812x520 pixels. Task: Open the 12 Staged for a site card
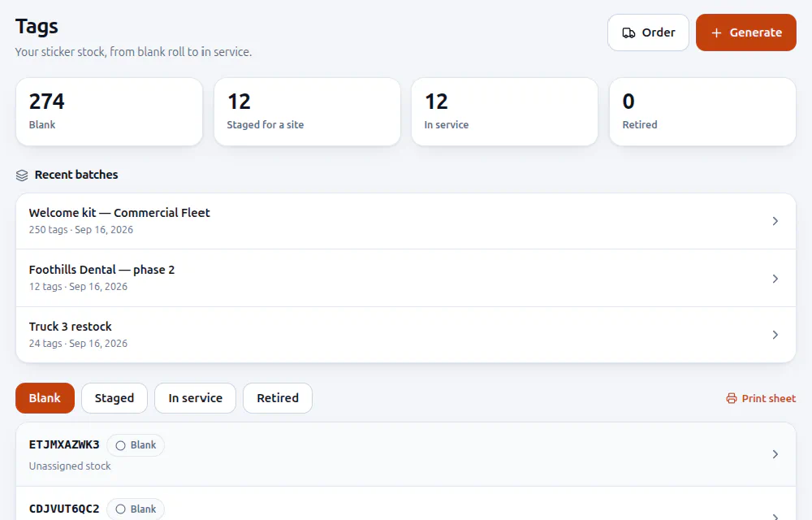tap(307, 112)
